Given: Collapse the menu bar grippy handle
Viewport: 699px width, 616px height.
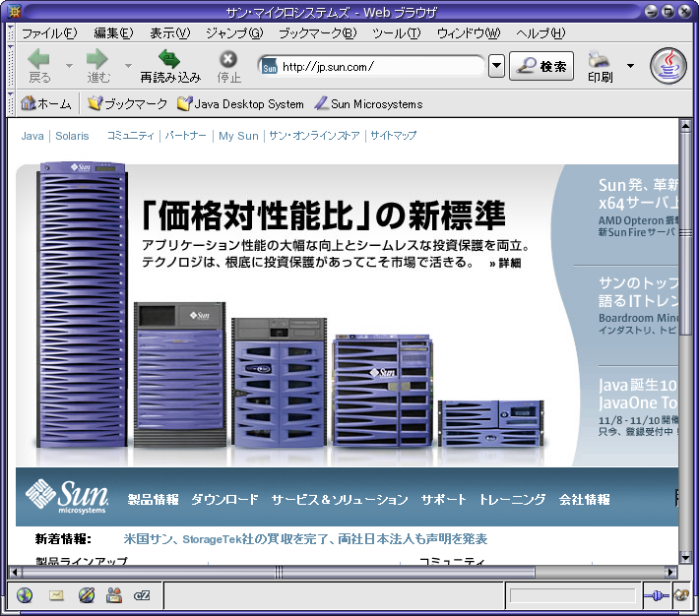Looking at the screenshot, I should [11, 33].
